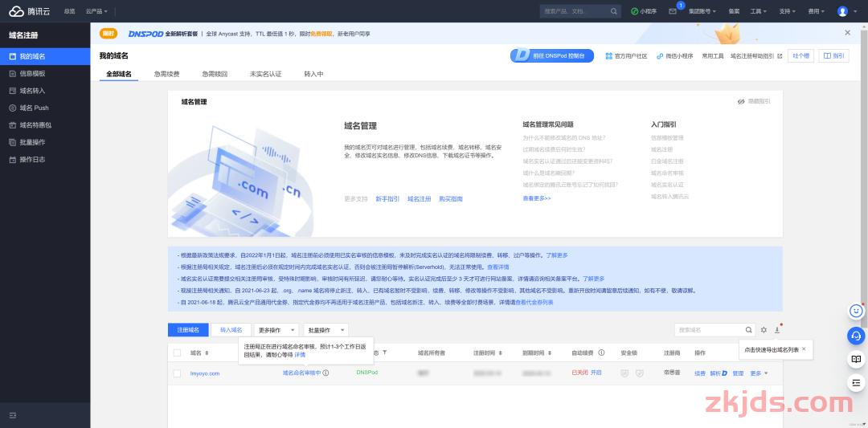Screen dimensions: 868x428
Task: Turn on auto-renew via 开启
Action: click(596, 373)
